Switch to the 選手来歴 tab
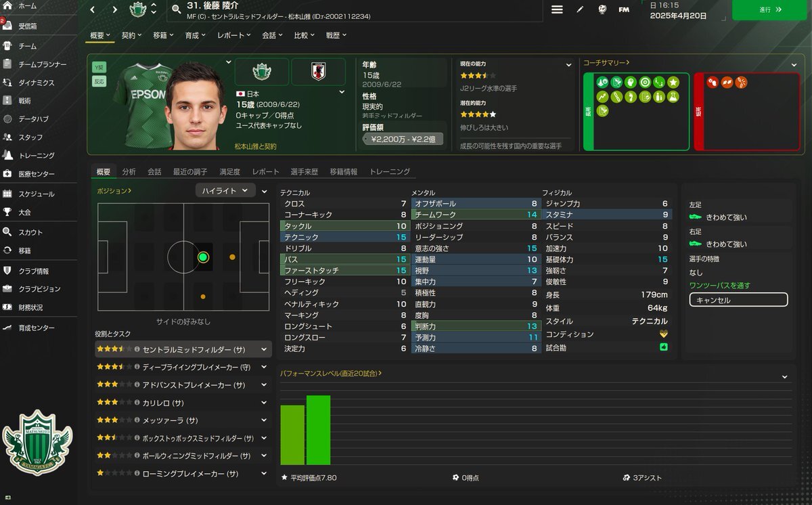The width and height of the screenshot is (812, 505). (304, 172)
